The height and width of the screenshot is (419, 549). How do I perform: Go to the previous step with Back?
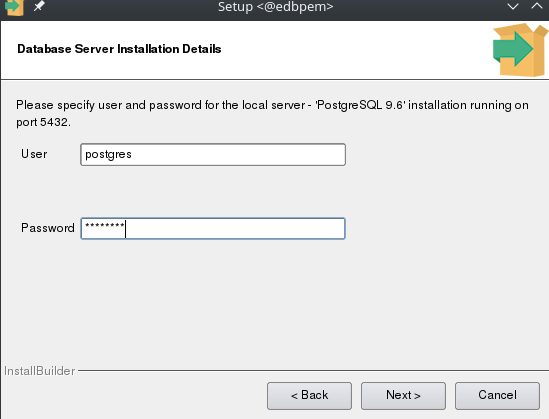point(310,396)
